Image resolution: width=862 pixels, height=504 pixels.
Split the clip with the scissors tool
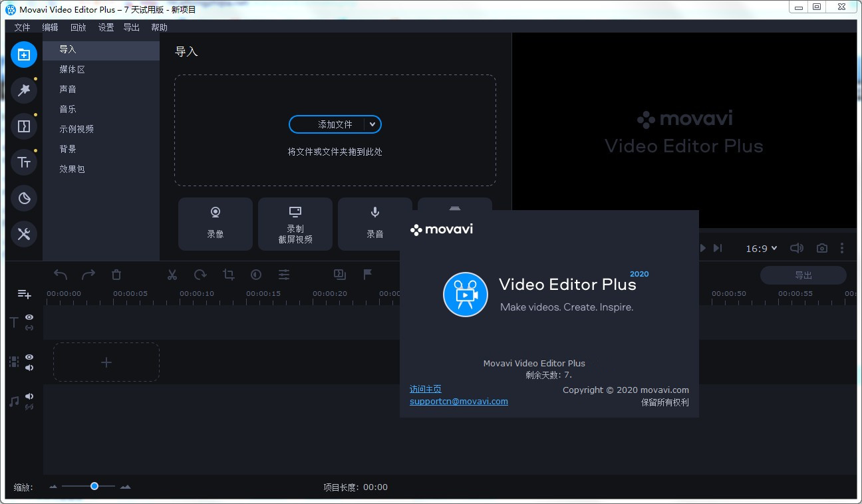click(172, 274)
